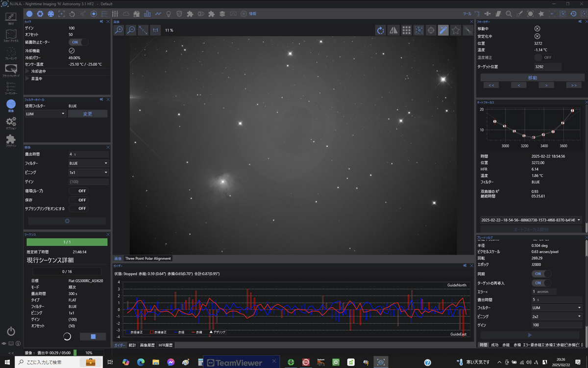Click the focuser << large step inward button
588x368 pixels.
coord(490,85)
